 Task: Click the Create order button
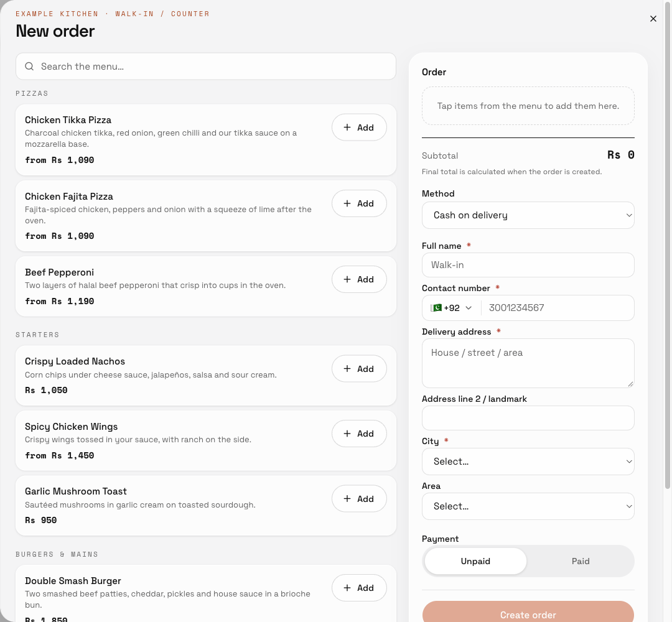pyautogui.click(x=528, y=613)
